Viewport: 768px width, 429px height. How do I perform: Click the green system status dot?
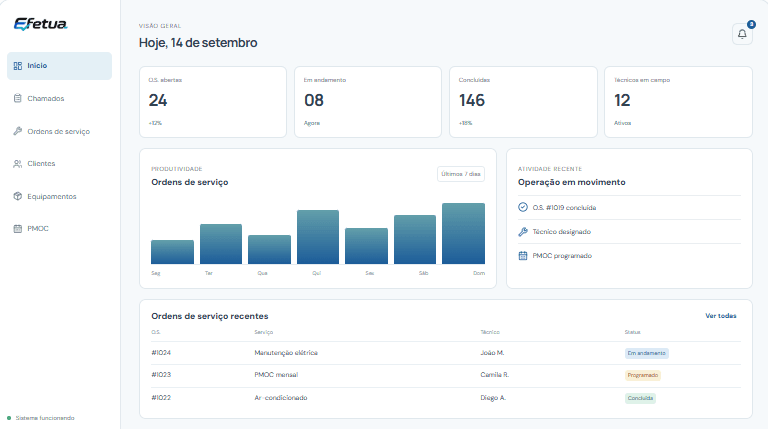click(x=9, y=418)
